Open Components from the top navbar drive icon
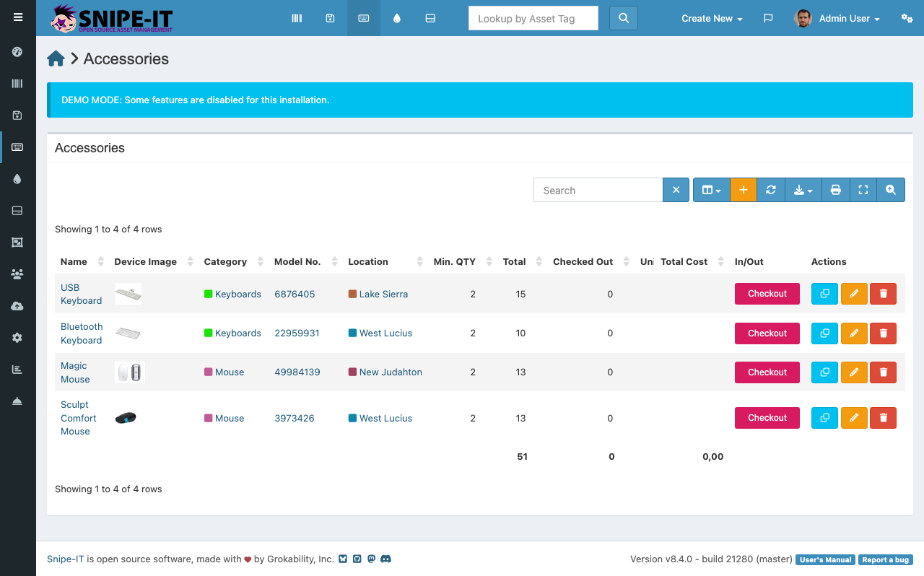This screenshot has width=924, height=576. 430,18
